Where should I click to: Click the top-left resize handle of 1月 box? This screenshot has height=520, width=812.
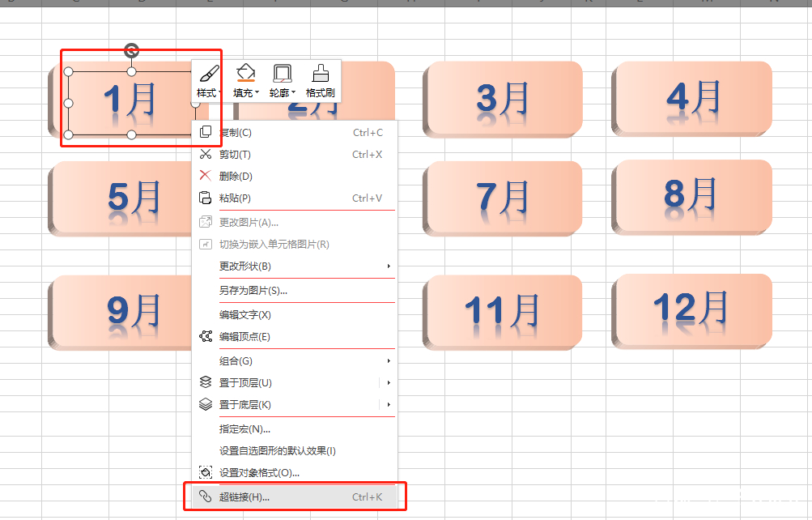click(68, 71)
